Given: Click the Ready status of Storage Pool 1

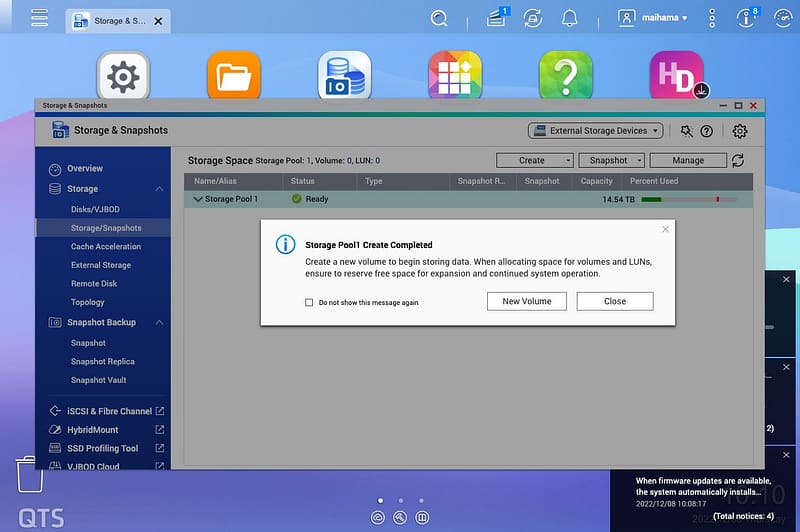Looking at the screenshot, I should coord(310,199).
